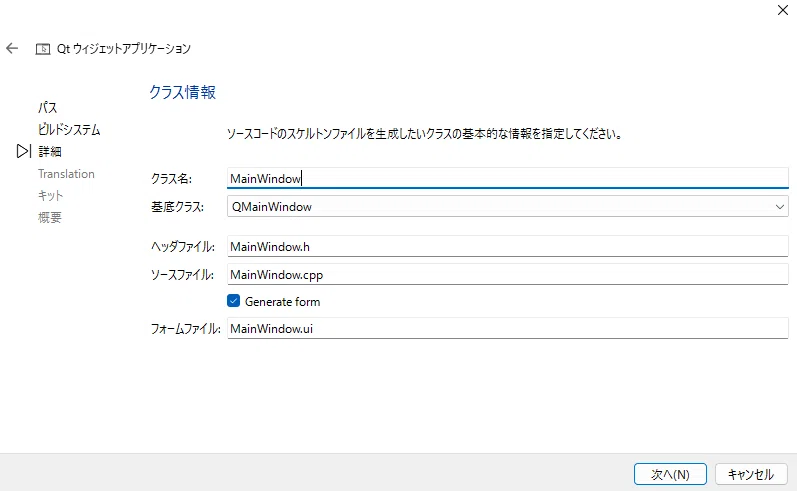The width and height of the screenshot is (797, 491).
Task: Open the 基底クラス QMainWindow dropdown
Action: (507, 206)
